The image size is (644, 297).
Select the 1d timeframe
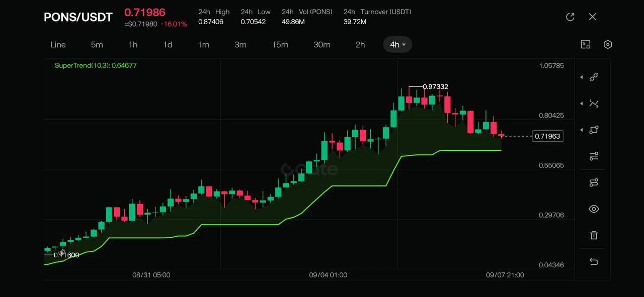(x=168, y=45)
